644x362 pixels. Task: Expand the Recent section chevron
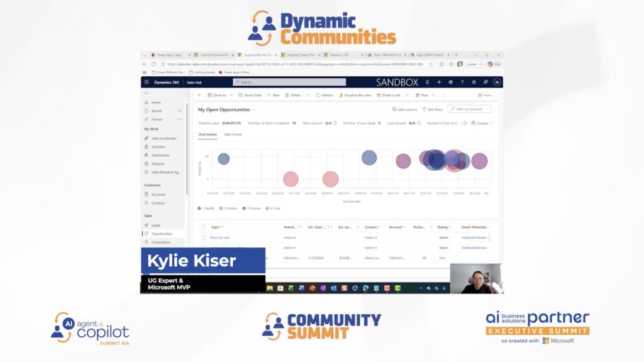(179, 111)
